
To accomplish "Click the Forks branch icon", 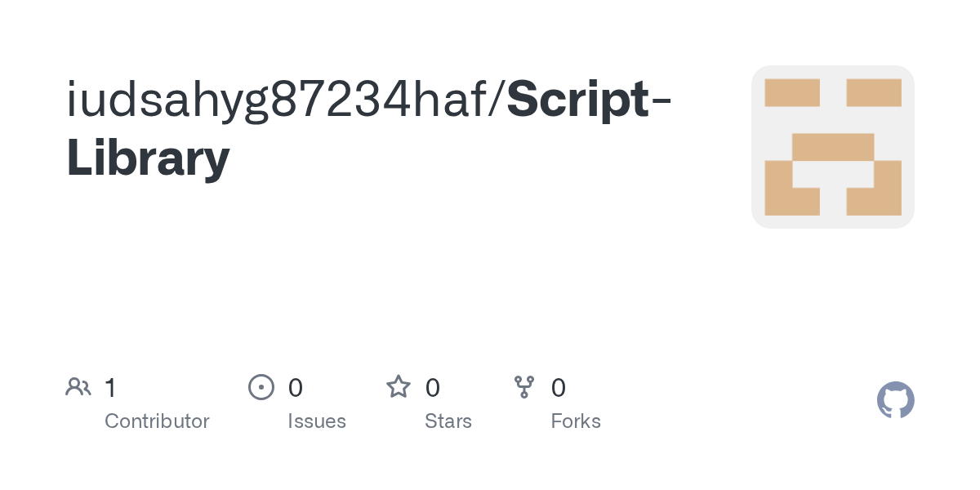I will (524, 387).
